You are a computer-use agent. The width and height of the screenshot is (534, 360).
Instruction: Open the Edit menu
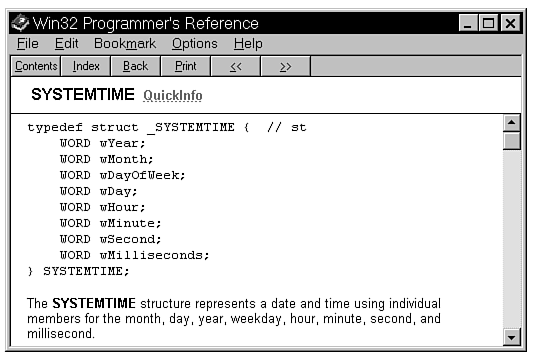coord(66,44)
